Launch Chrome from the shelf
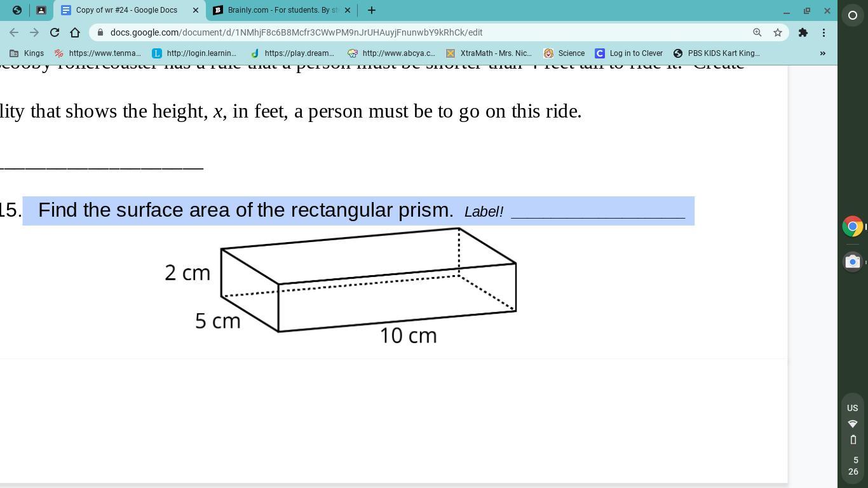This screenshot has width=868, height=488. point(853,226)
